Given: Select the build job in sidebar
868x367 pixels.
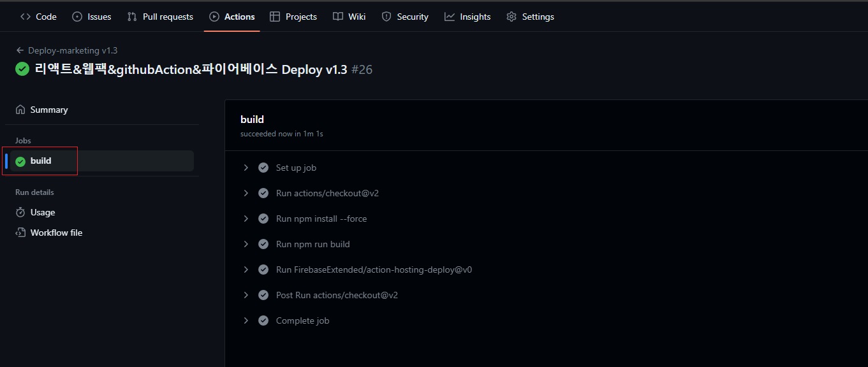Looking at the screenshot, I should click(102, 161).
